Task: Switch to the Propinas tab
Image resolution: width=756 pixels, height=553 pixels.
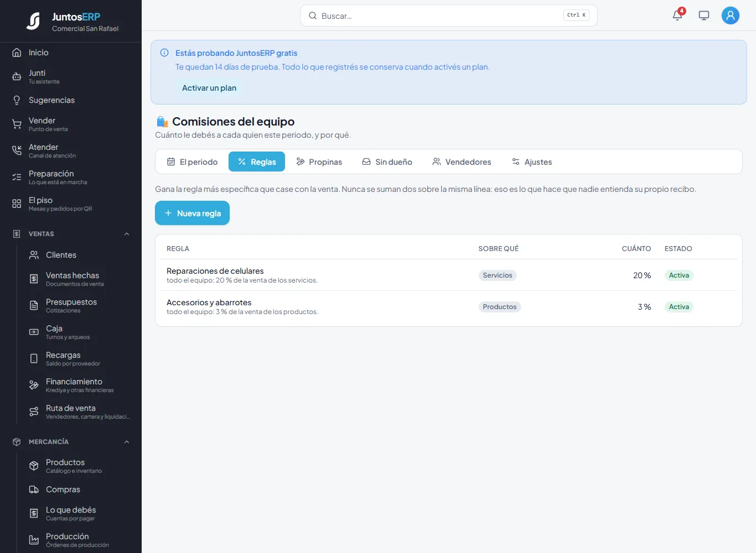Action: pyautogui.click(x=319, y=161)
